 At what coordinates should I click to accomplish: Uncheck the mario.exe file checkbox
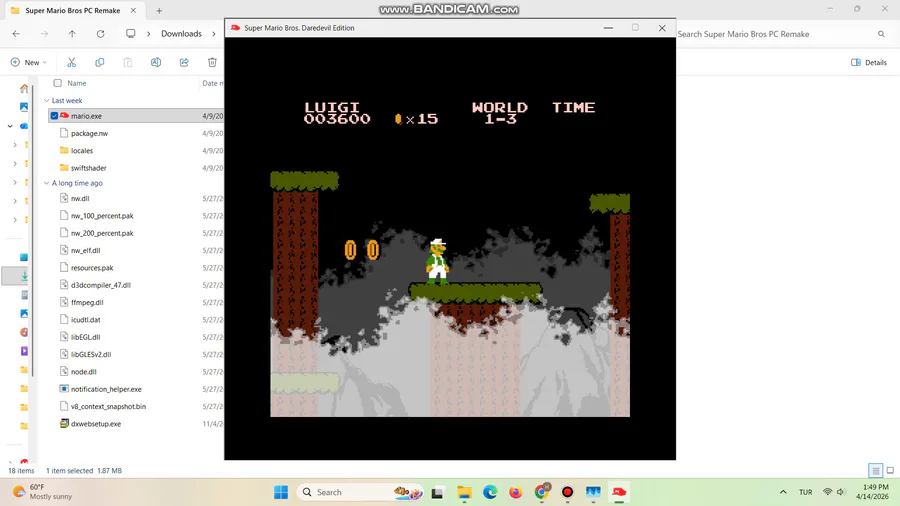(x=54, y=116)
